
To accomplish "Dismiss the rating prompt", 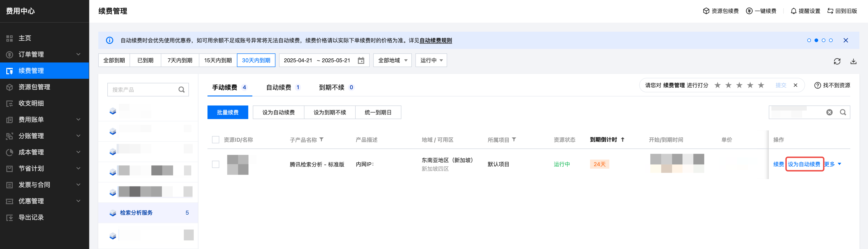I will point(795,85).
